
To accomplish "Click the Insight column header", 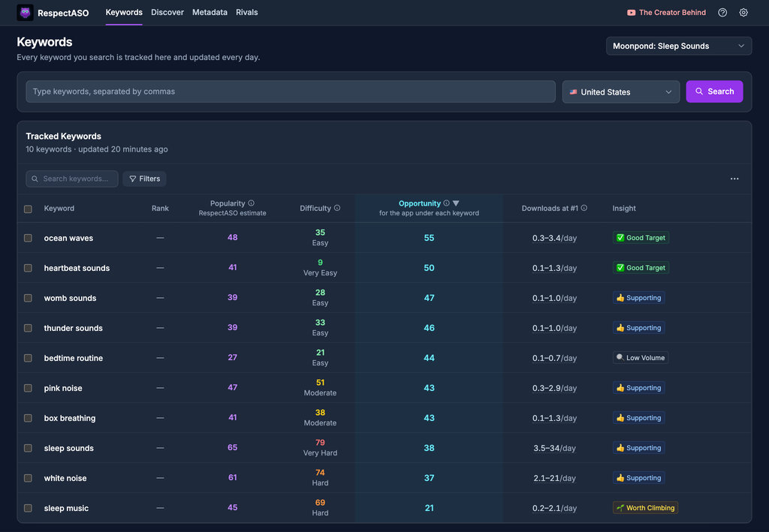I will 624,208.
